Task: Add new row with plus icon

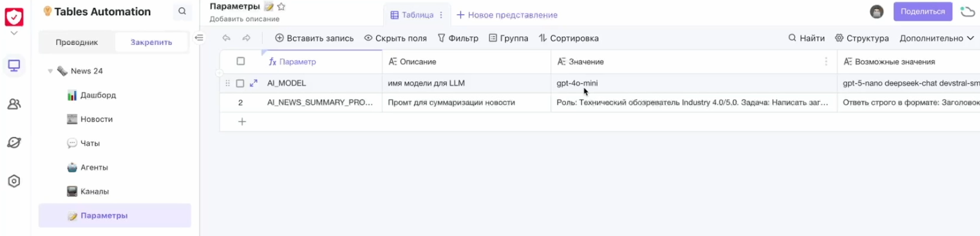Action: (x=242, y=122)
